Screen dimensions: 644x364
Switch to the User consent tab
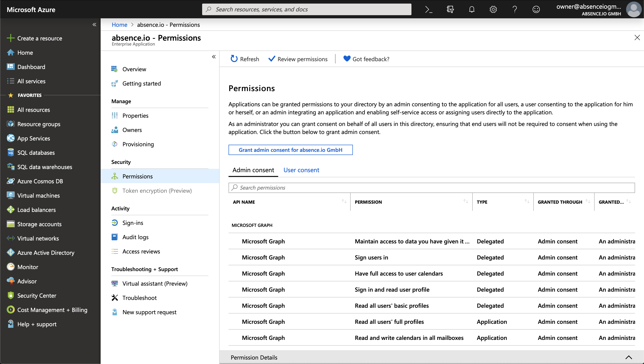[301, 170]
